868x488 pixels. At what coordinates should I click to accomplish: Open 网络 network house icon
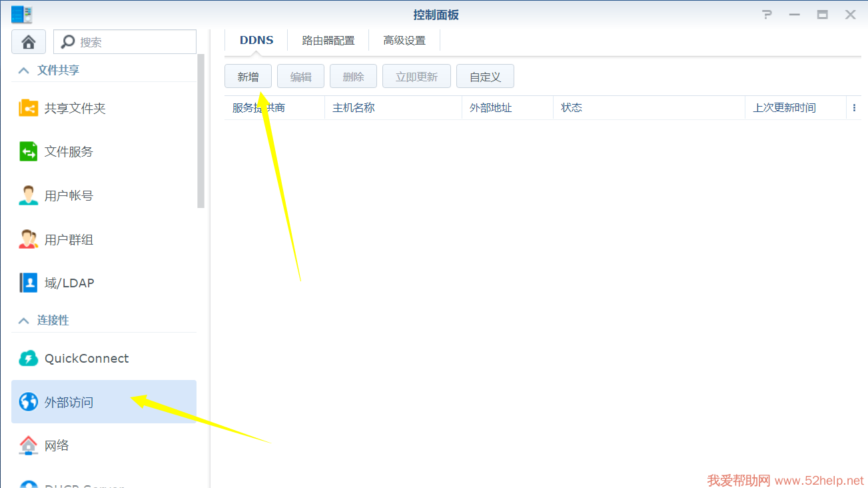[x=29, y=445]
